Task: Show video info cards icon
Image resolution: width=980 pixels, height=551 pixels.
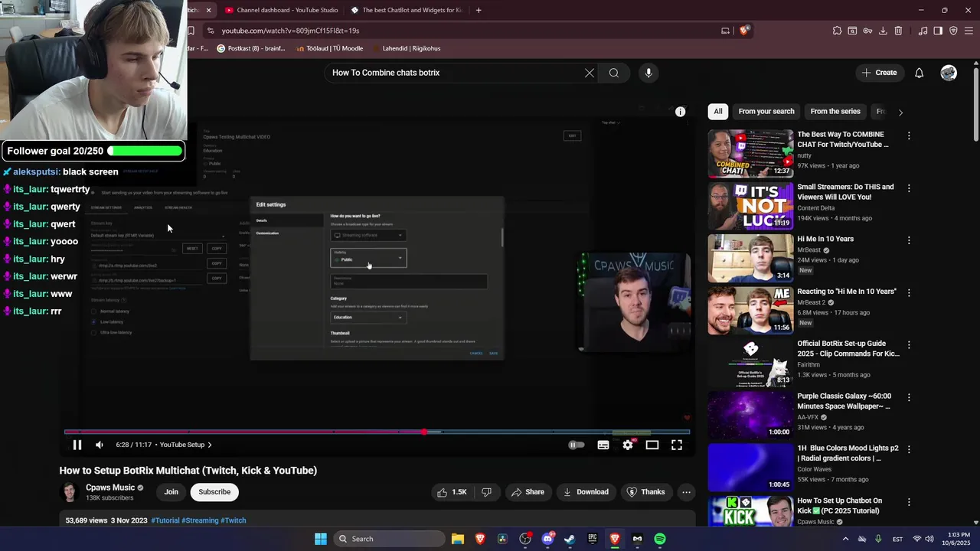Action: pos(680,112)
